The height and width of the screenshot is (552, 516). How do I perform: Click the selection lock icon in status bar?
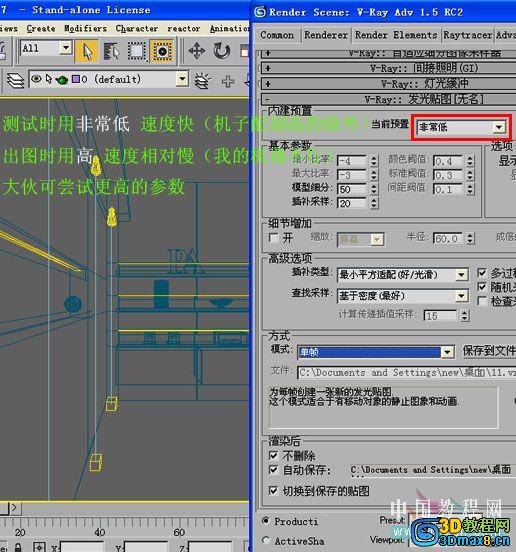17,547
